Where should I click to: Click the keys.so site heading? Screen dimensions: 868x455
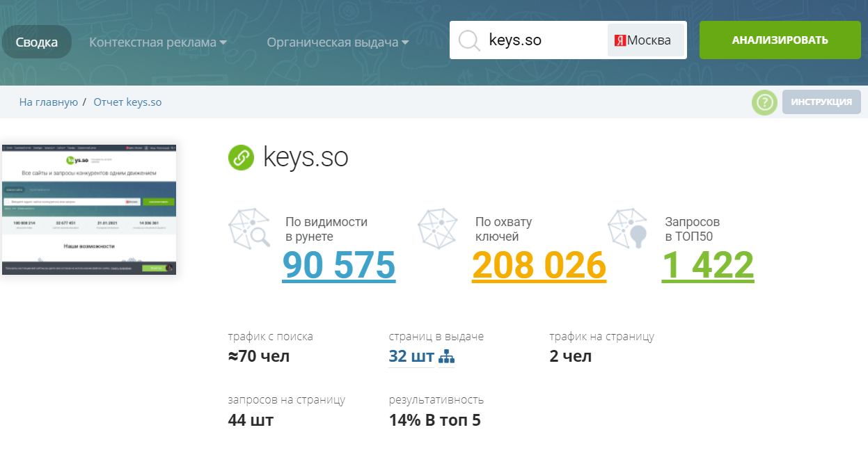point(306,157)
